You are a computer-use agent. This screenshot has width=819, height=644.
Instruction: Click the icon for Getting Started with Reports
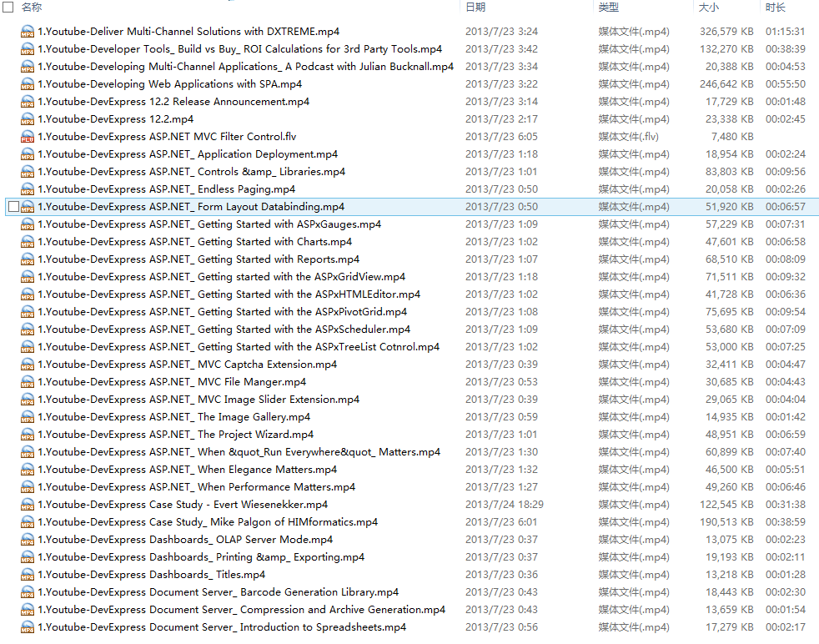click(x=28, y=259)
